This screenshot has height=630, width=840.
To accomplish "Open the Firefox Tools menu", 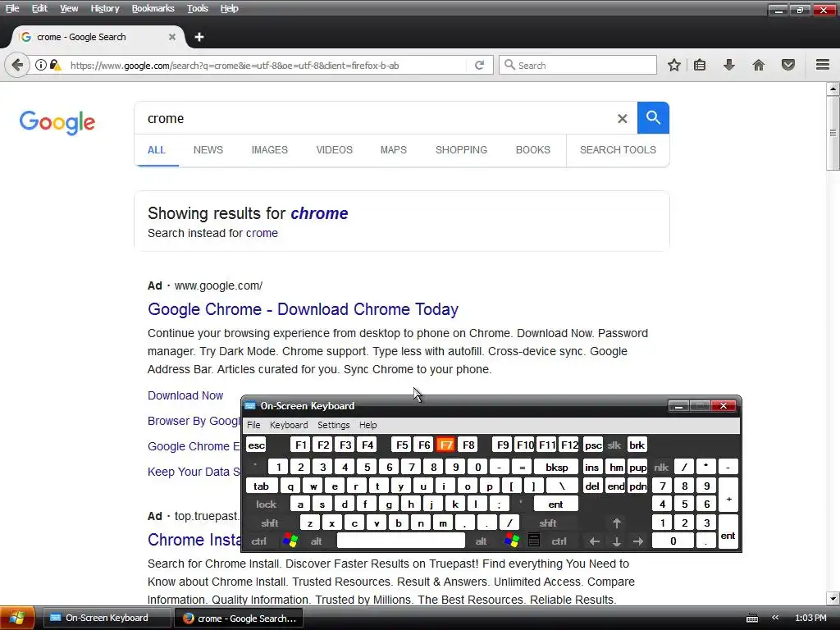I will coord(198,8).
